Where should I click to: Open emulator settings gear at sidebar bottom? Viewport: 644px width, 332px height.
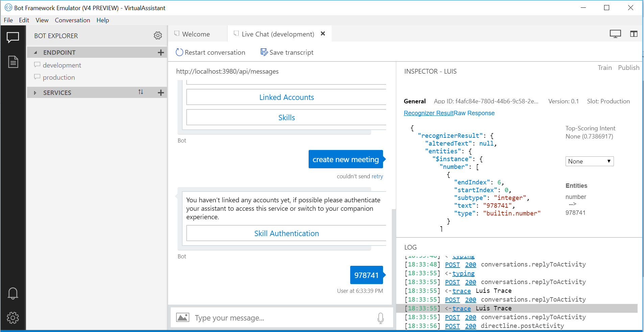click(x=13, y=318)
